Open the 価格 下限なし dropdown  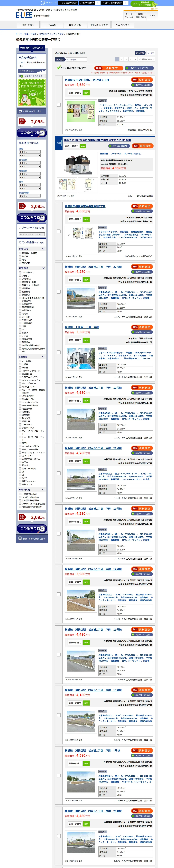[29, 152]
